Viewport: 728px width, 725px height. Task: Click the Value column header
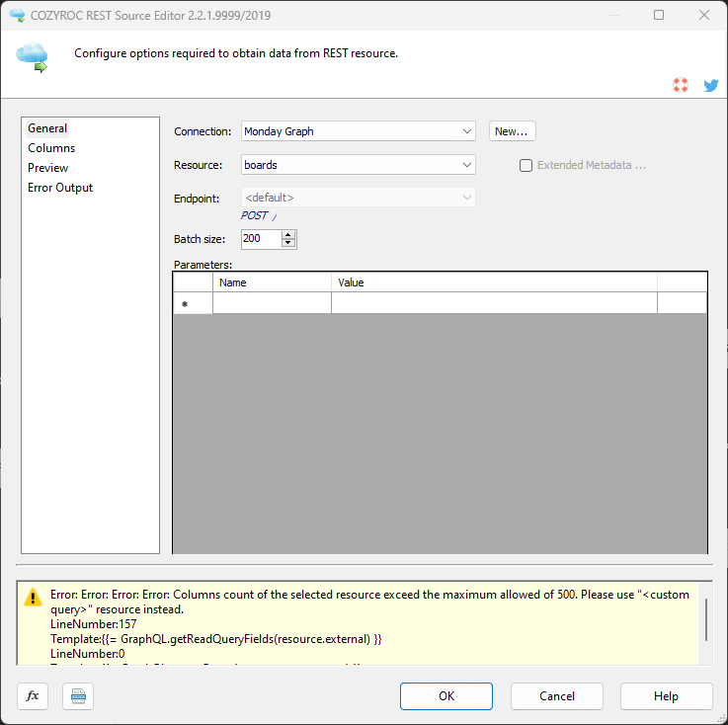[x=494, y=282]
